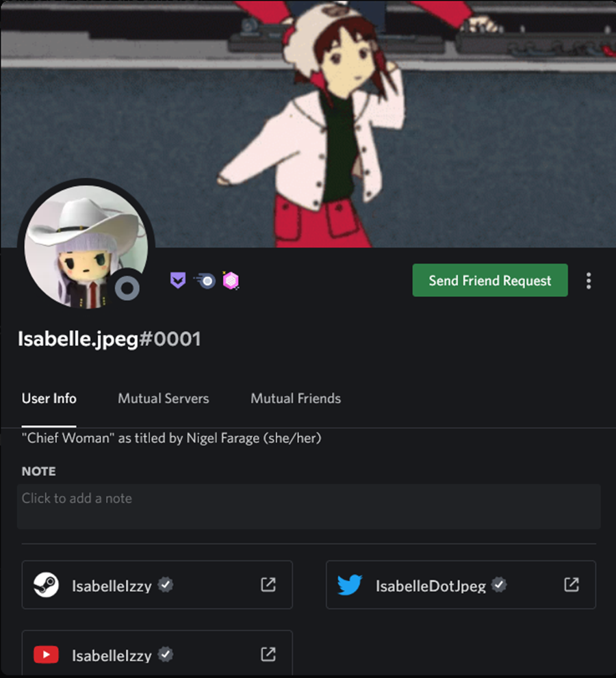Click the note field to add a note

click(x=309, y=506)
